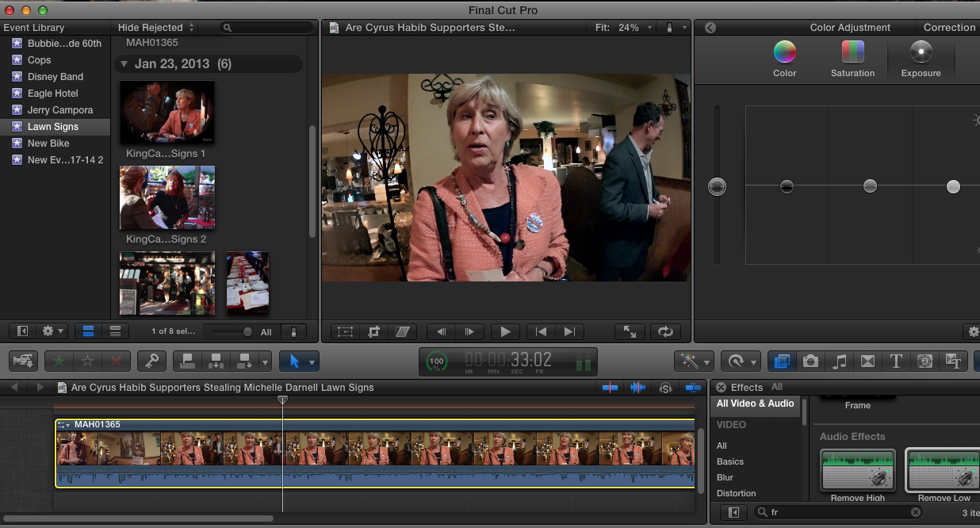Toggle snapping in the timeline

692,388
